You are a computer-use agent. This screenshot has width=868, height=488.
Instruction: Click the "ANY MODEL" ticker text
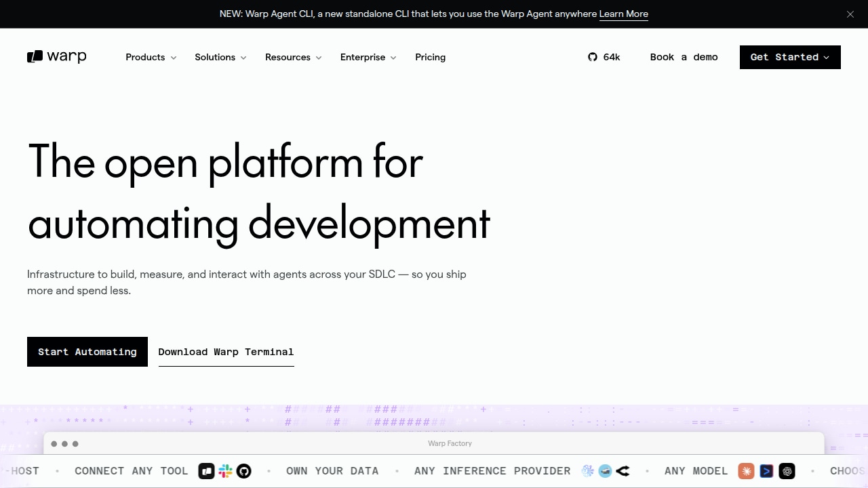pos(696,471)
